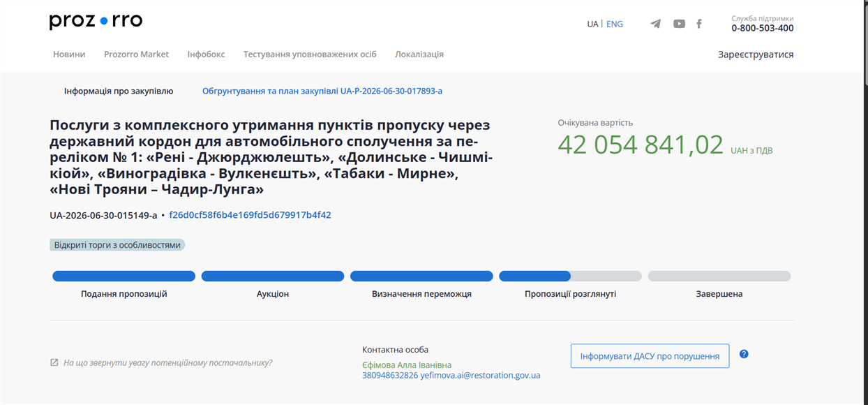Screen dimensions: 868x405
Task: Click the Визначення переможця progress bar
Action: [x=421, y=277]
